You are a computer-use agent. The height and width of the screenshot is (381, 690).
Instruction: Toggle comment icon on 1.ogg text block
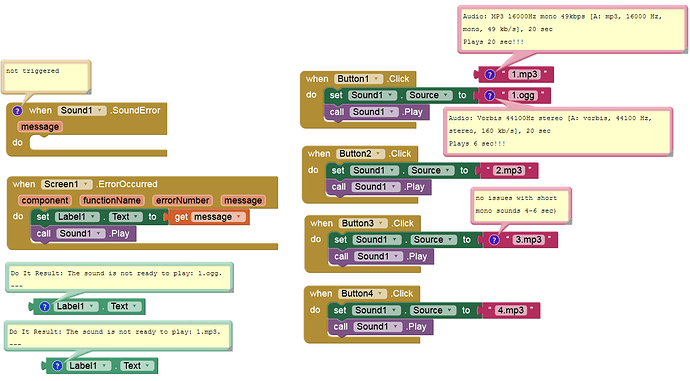tap(490, 95)
